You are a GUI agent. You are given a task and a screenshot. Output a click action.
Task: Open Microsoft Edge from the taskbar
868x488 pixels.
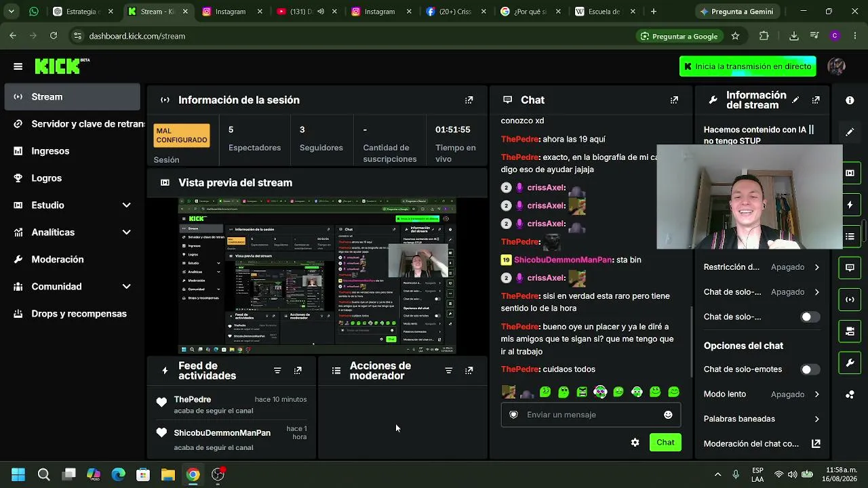tap(118, 474)
